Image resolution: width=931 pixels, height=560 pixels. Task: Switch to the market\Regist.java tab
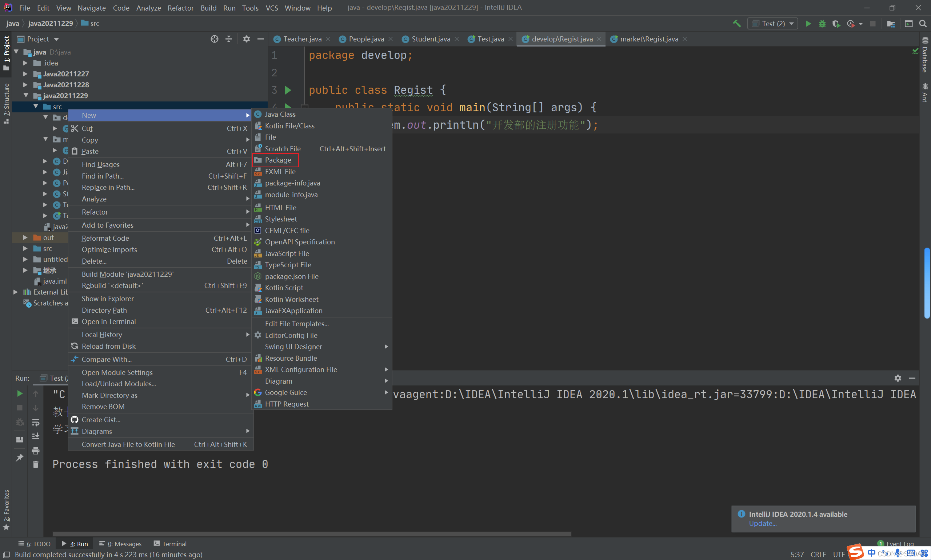click(649, 39)
